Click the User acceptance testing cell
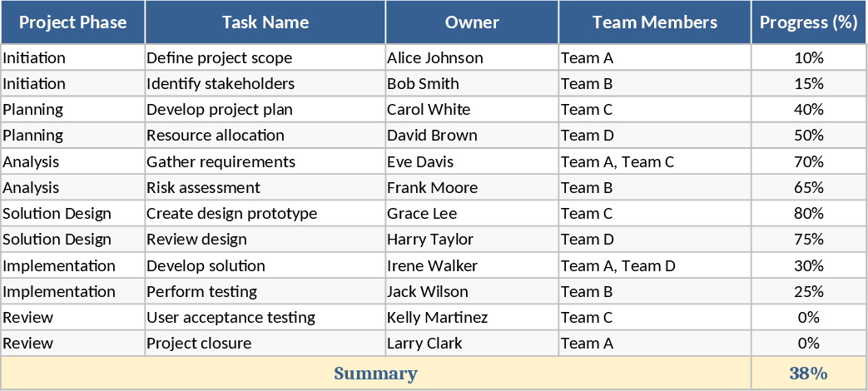868x391 pixels. point(265,318)
